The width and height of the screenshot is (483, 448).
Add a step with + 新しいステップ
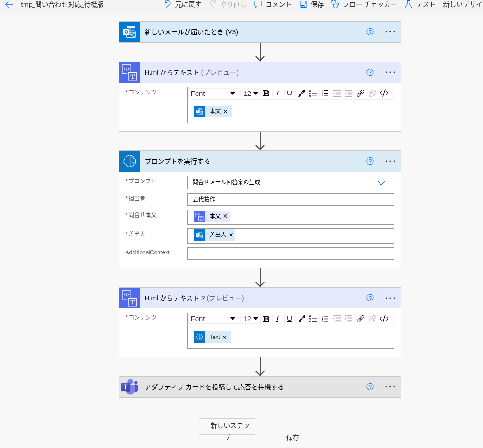click(227, 427)
